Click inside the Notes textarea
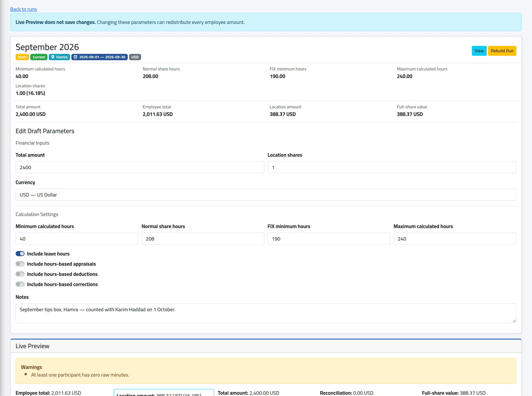Screen dimensions: 532x396 coord(266,313)
